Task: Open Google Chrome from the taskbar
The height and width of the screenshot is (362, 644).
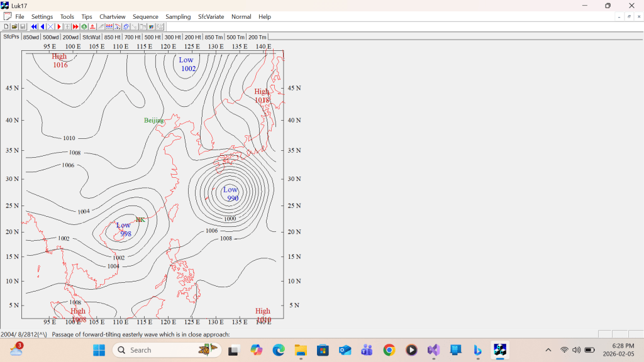Action: click(x=389, y=350)
